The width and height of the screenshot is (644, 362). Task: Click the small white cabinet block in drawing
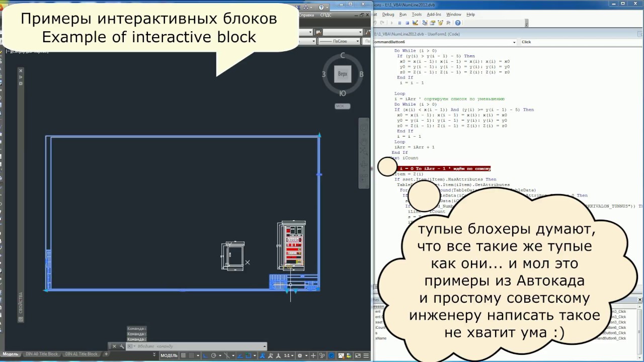233,255
